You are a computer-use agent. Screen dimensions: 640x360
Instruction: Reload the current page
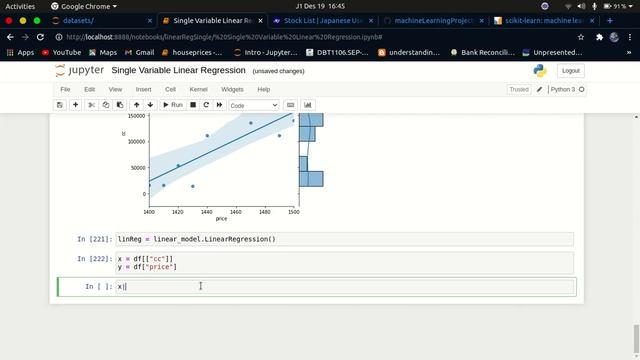coord(40,37)
